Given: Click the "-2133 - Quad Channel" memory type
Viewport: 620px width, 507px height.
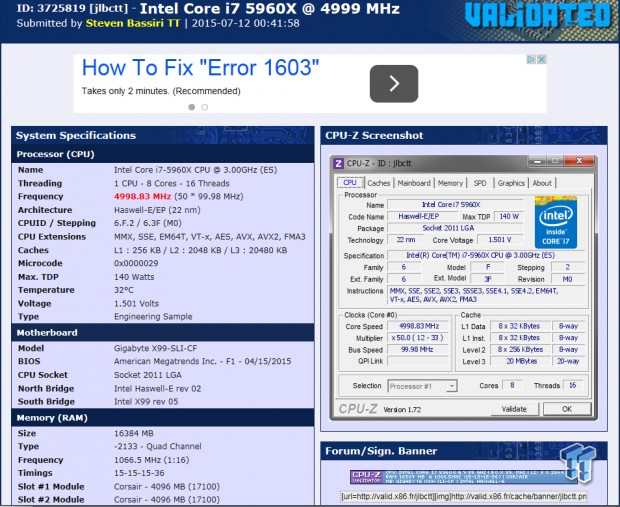Looking at the screenshot, I should click(x=157, y=446).
